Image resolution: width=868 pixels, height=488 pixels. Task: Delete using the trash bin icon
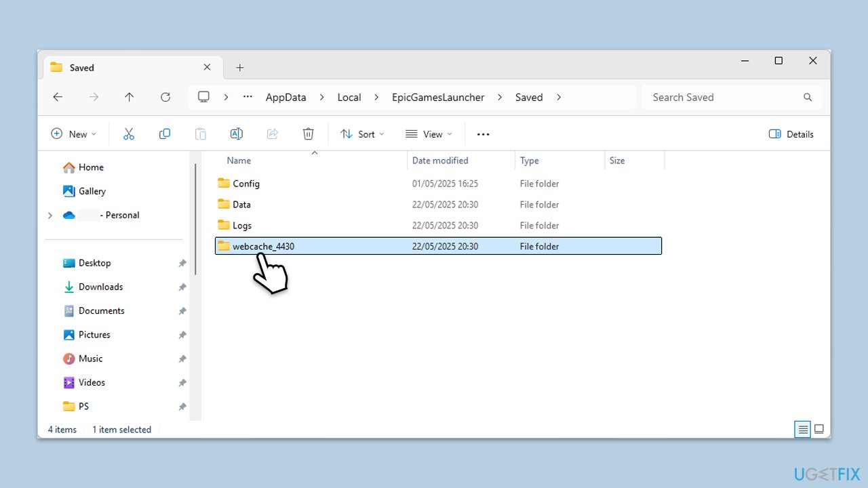(x=308, y=134)
